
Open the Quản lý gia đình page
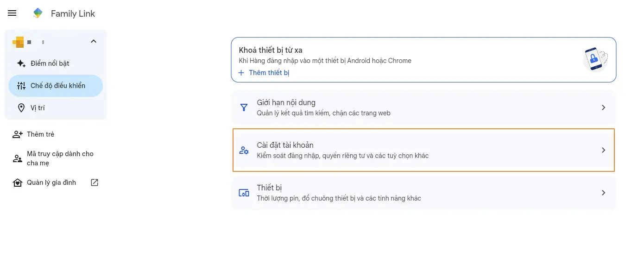(51, 183)
